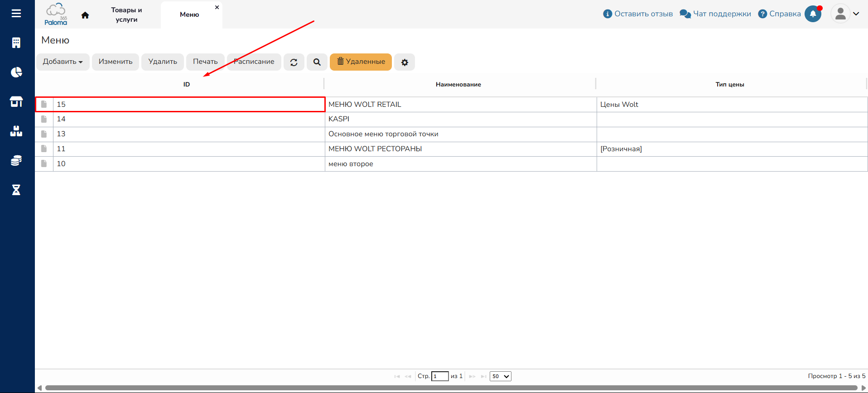Open the warehouse boxes sidebar icon
The width and height of the screenshot is (868, 393).
pos(16,131)
